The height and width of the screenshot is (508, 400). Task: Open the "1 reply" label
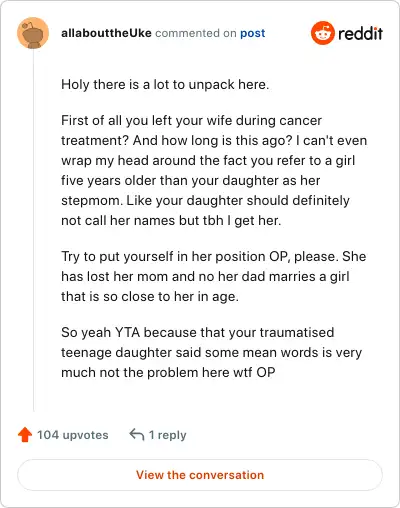(x=167, y=435)
